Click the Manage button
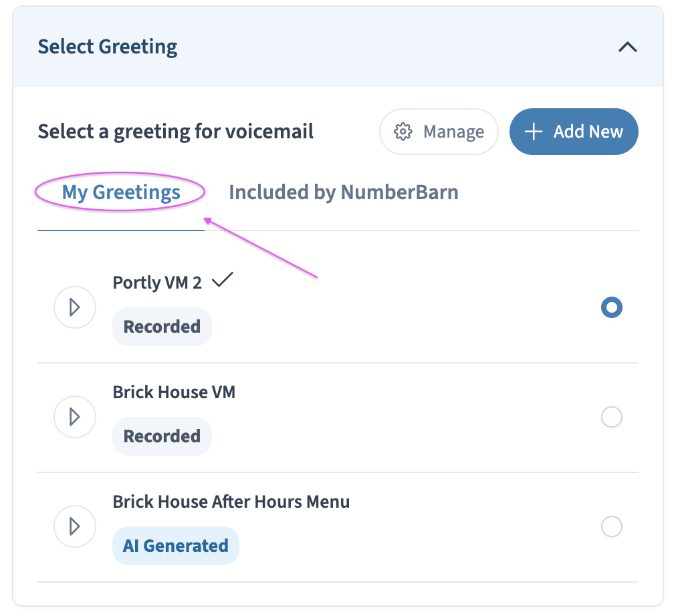Viewport: 678px width, 616px height. [439, 132]
